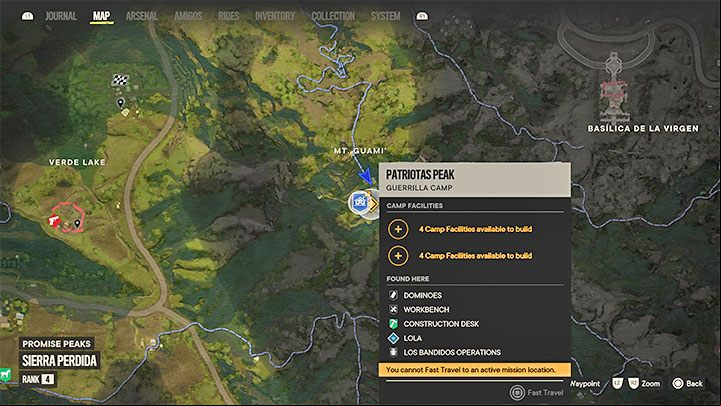Click the red pistol icon near Verde Lake
Viewport: 721px width, 406px height.
click(54, 221)
